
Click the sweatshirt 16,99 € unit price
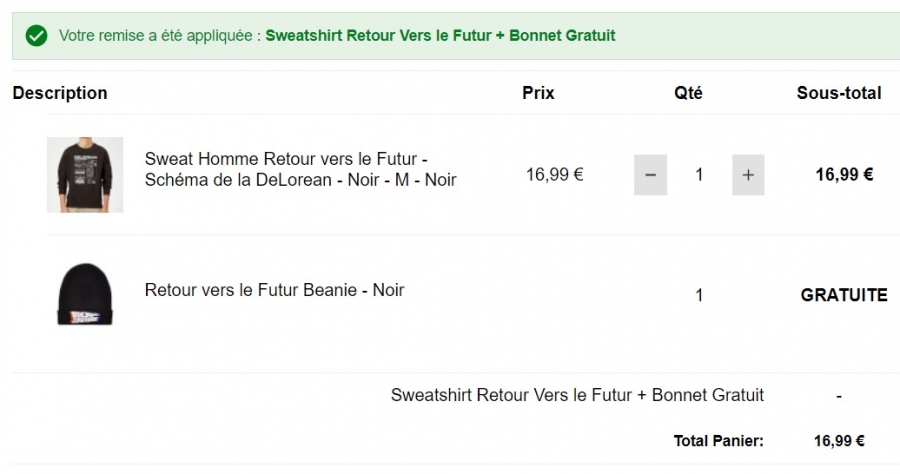tap(554, 174)
